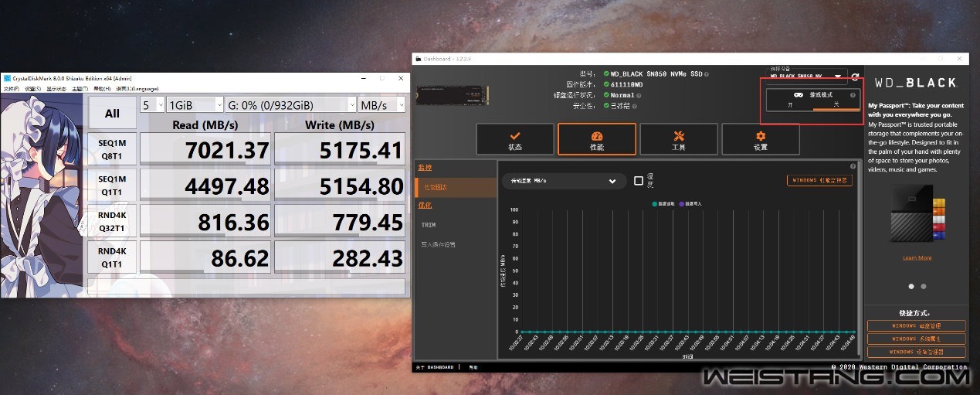Click the SN850 SSD product thumbnail
980x395 pixels.
[453, 95]
